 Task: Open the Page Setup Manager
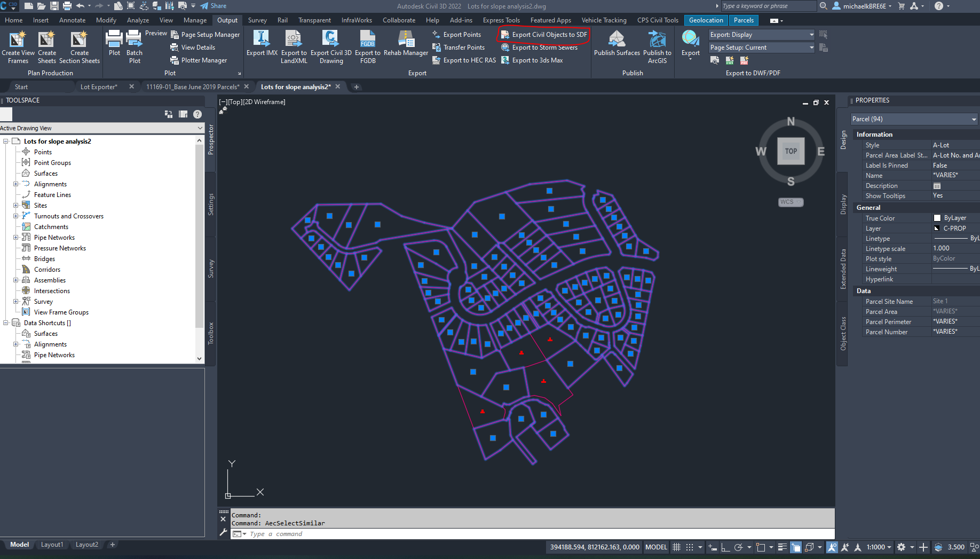point(206,34)
